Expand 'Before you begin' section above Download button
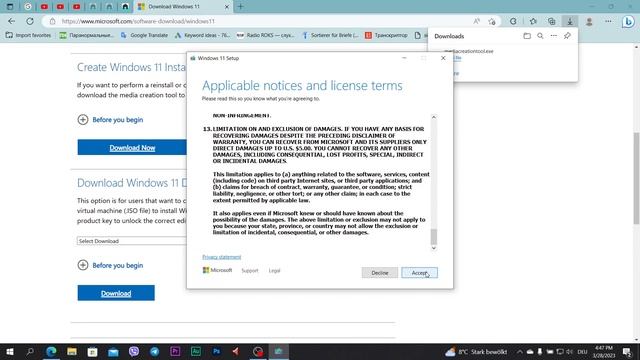Viewport: 640px width, 360px height. (x=110, y=265)
